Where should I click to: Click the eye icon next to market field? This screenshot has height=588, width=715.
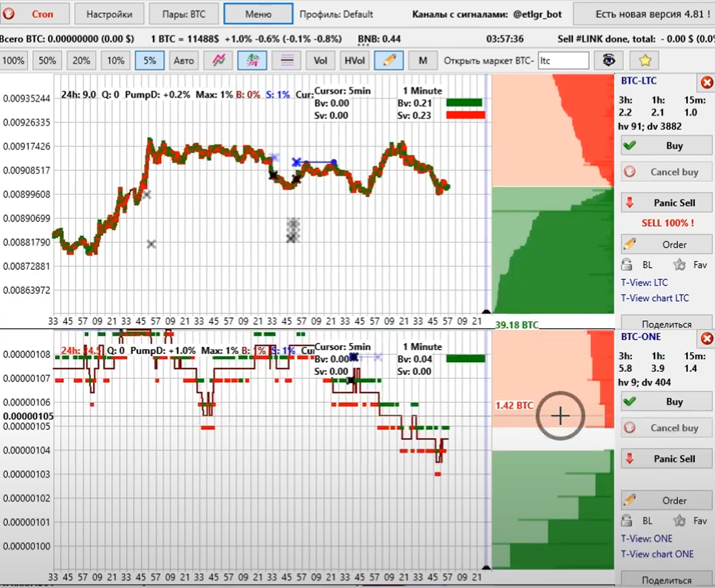(609, 61)
